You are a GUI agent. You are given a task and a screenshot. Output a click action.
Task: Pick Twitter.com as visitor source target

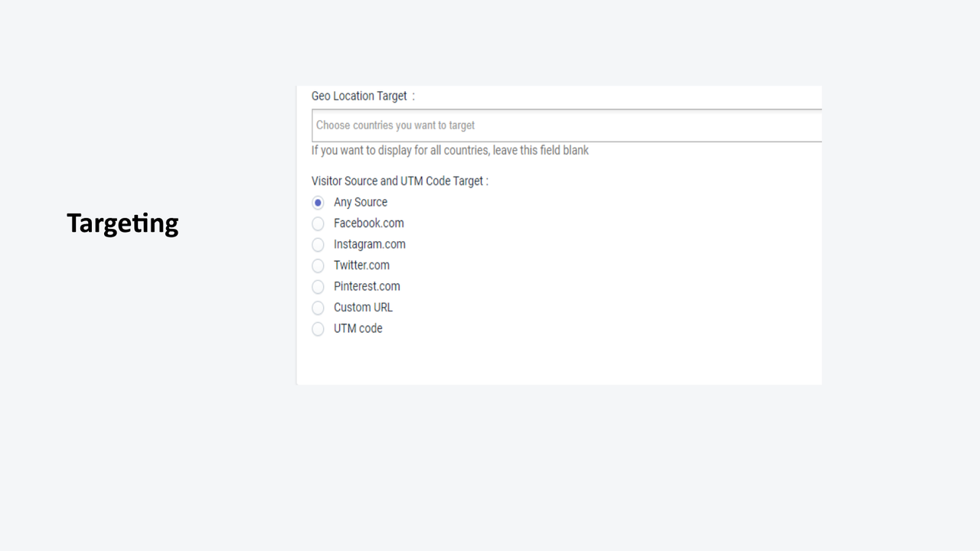click(x=318, y=266)
